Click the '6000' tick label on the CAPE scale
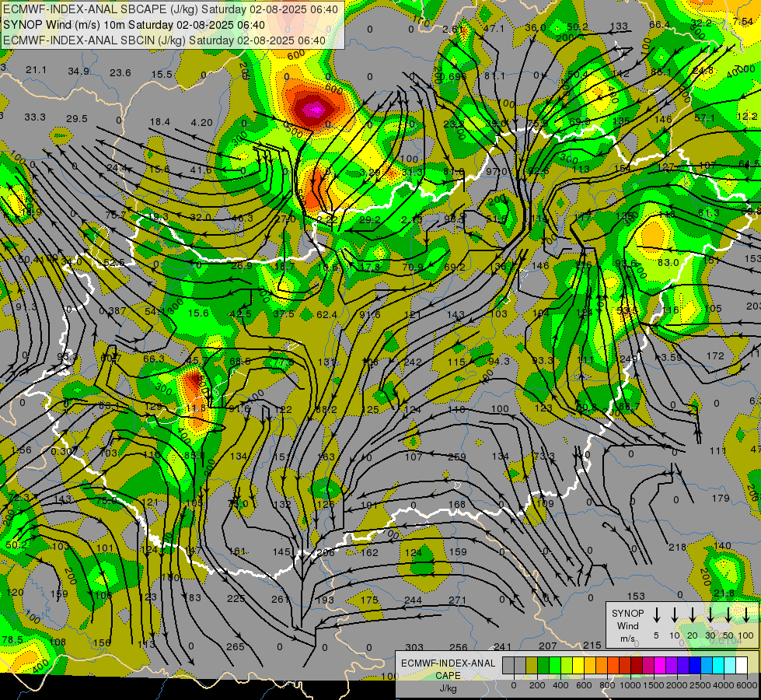The width and height of the screenshot is (761, 700). [748, 685]
